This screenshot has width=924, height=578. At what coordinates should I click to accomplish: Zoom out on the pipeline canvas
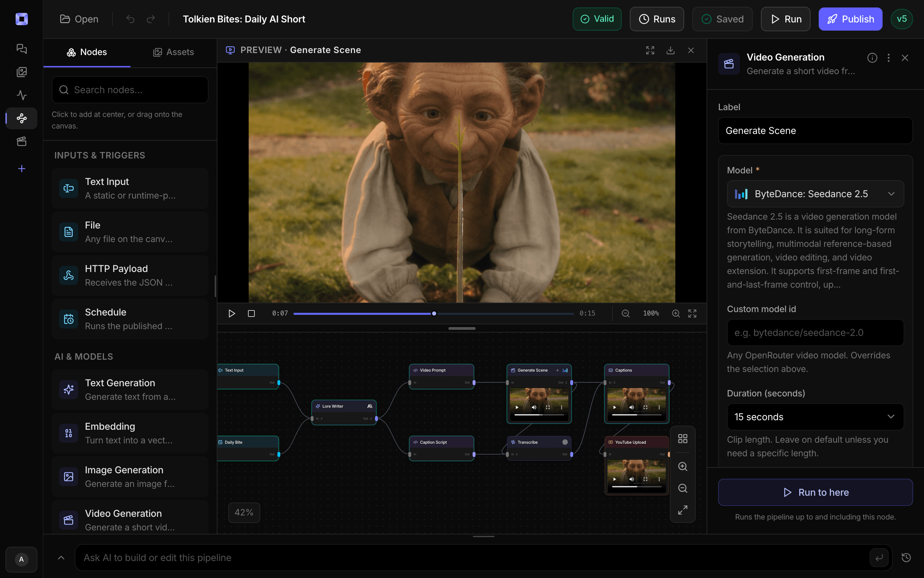point(683,488)
